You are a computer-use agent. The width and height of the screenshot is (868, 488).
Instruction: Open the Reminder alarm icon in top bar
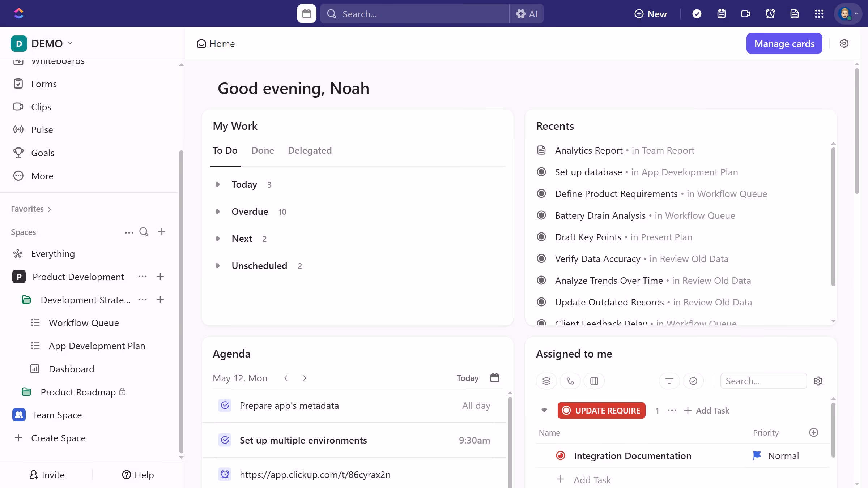click(x=770, y=14)
